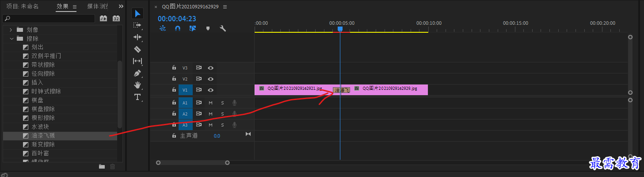This screenshot has height=177, width=644.
Task: Click A2 voice-over record microphone
Action: (234, 114)
